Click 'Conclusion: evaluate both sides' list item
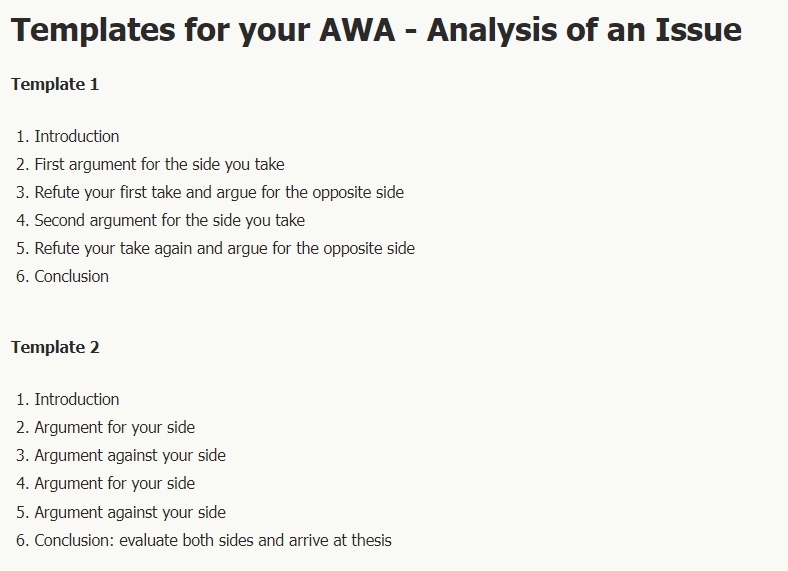Screen dimensions: 788x571 click(213, 540)
